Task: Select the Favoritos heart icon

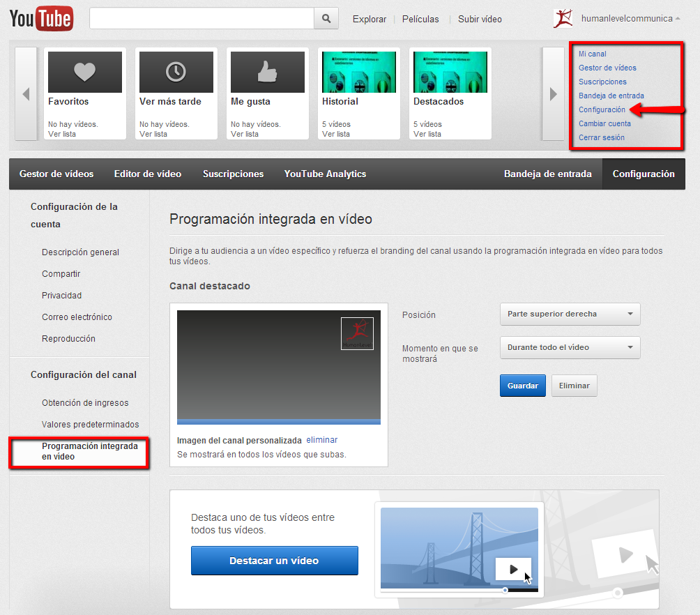Action: point(84,71)
